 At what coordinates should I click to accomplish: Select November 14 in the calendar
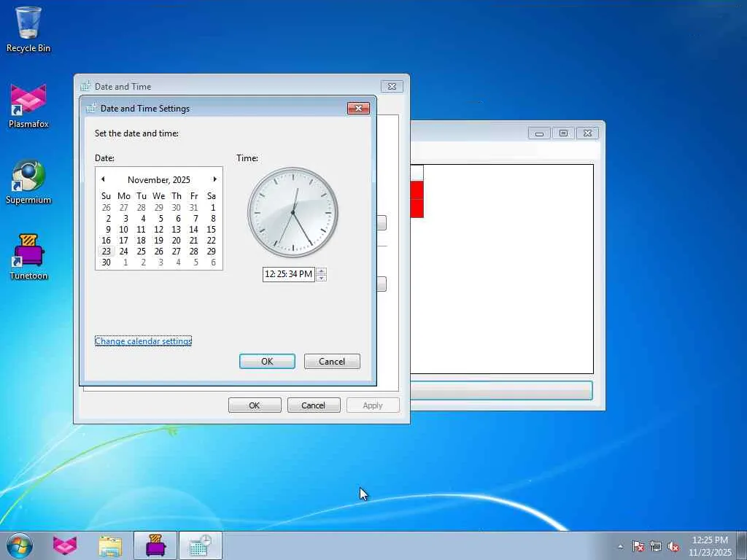click(x=194, y=229)
